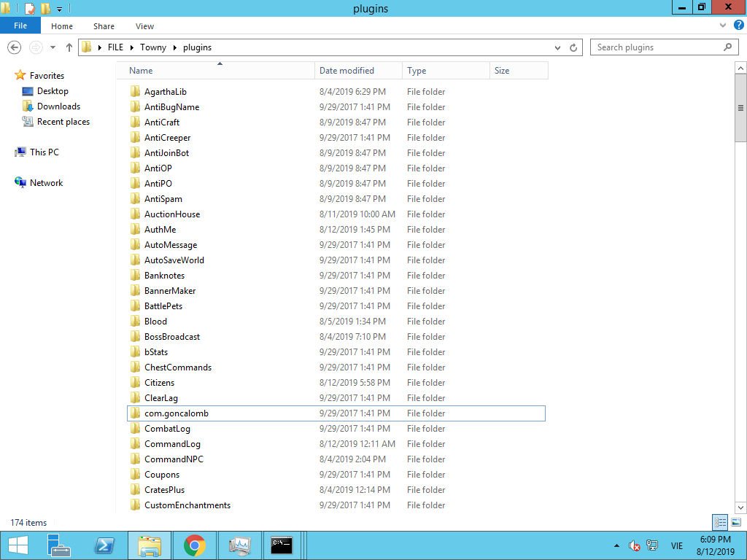Image resolution: width=747 pixels, height=560 pixels.
Task: Open the File menu tab
Action: [x=20, y=26]
